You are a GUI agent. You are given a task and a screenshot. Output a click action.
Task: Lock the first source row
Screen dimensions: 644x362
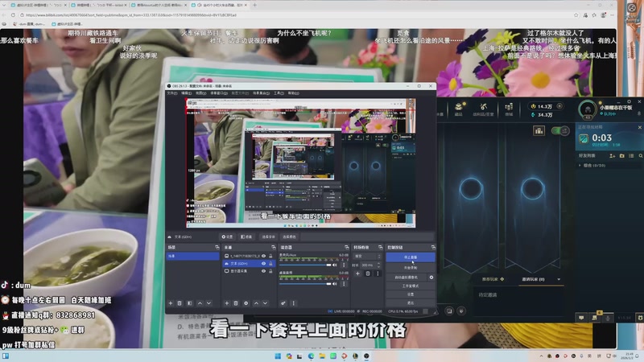[x=270, y=256]
